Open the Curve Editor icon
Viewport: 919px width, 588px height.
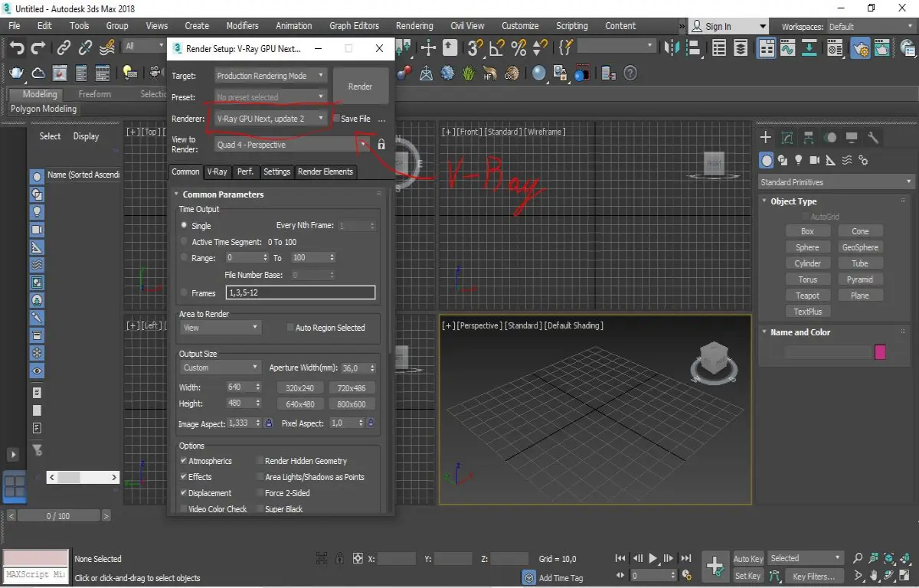(788, 47)
